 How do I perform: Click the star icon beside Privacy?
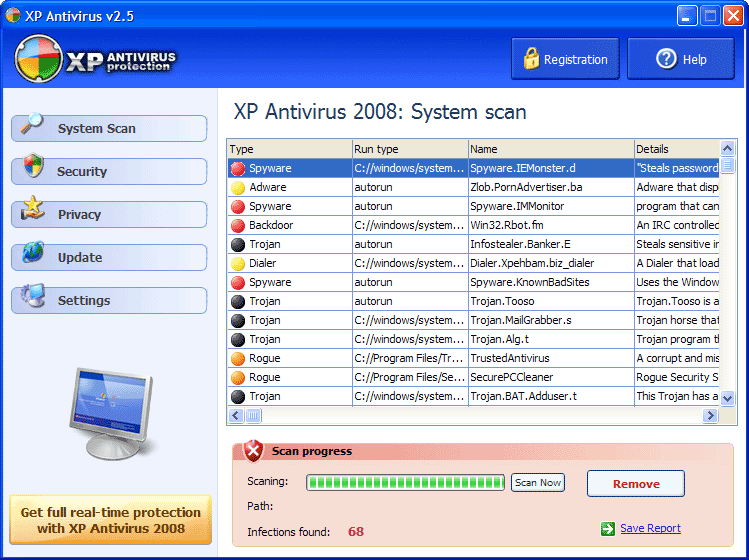click(x=32, y=208)
